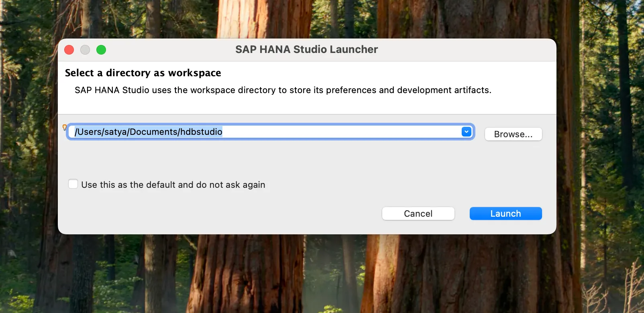
Task: Click the Launch button
Action: (505, 213)
